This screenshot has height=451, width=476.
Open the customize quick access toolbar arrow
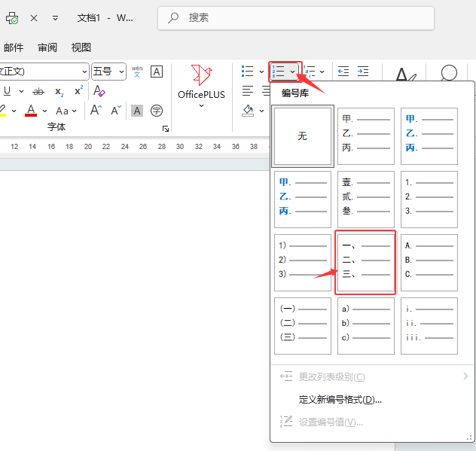click(55, 18)
